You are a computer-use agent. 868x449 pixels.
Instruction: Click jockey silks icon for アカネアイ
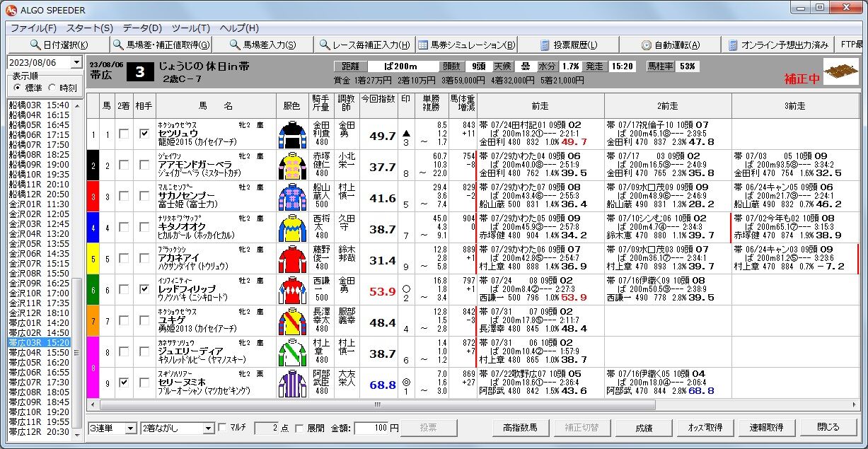(x=292, y=259)
